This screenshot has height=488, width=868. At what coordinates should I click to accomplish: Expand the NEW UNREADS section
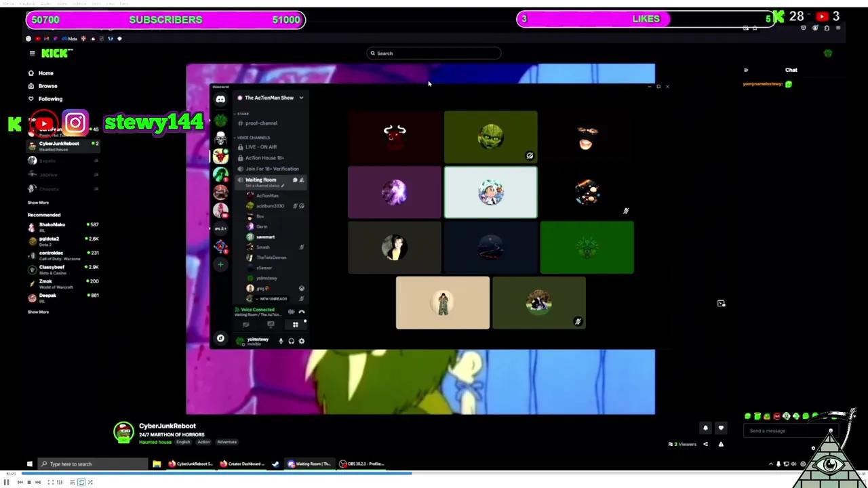click(271, 298)
